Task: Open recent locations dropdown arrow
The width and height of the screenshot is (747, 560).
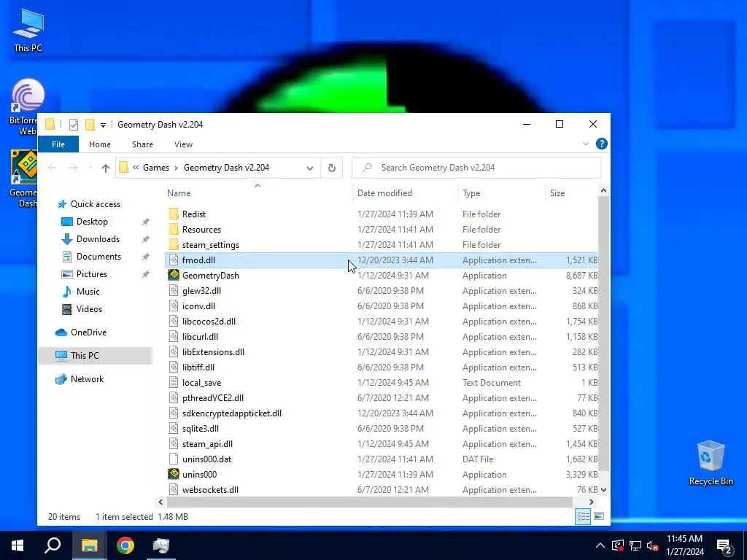Action: click(90, 168)
